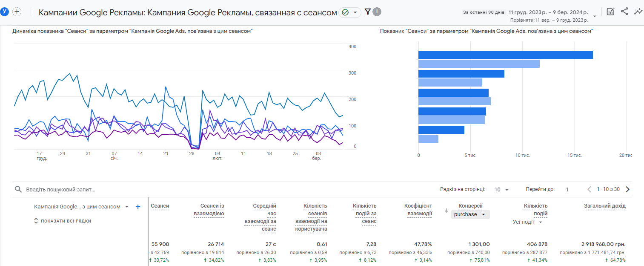
Task: Click the search magnifier icon above the table
Action: (x=18, y=189)
